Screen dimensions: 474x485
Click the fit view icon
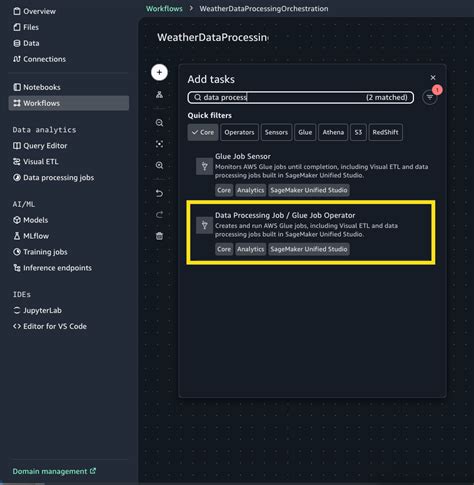159,144
